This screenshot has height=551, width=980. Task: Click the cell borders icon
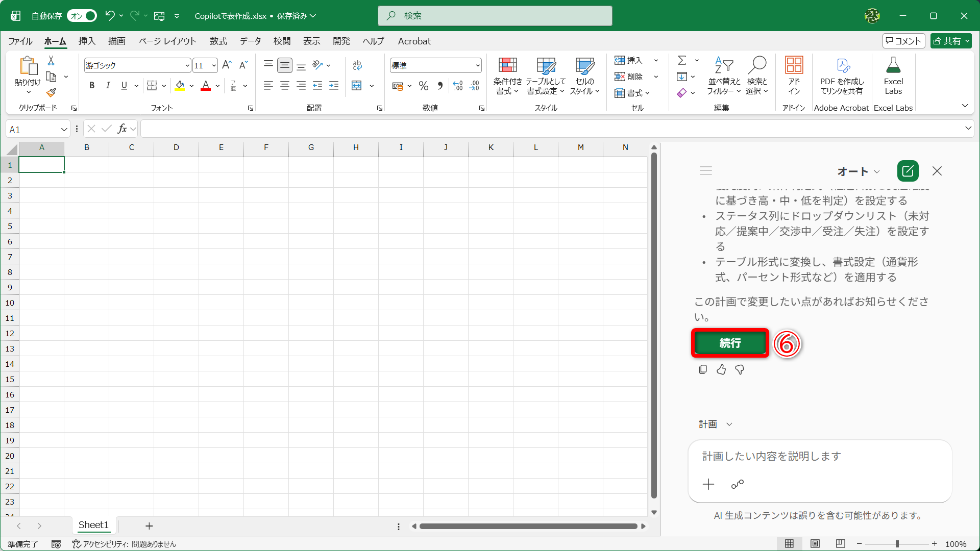152,86
